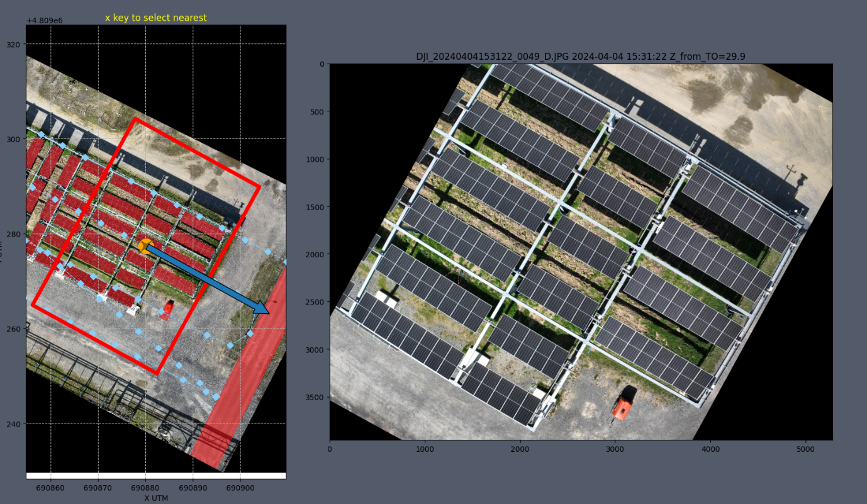Click the DJI image filename title

click(x=581, y=57)
